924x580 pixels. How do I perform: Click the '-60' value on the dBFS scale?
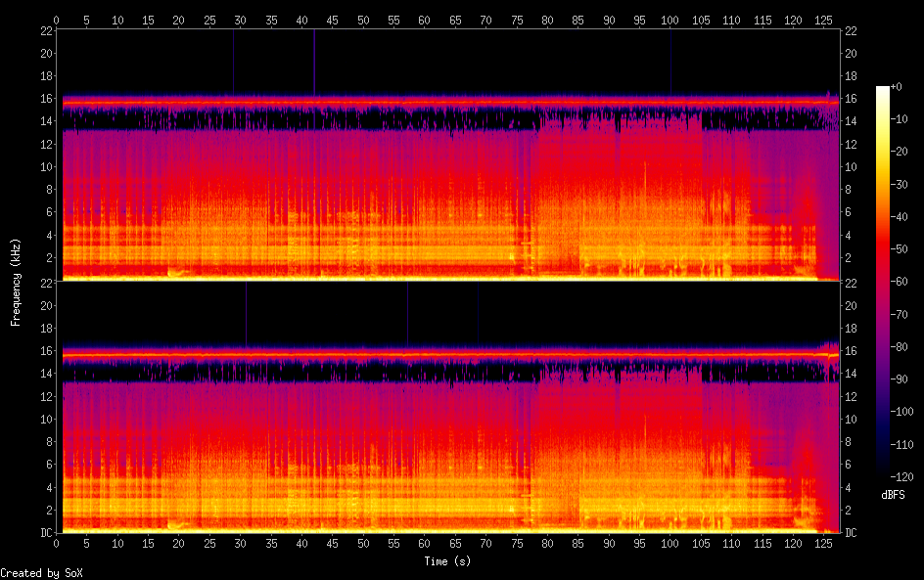click(900, 282)
